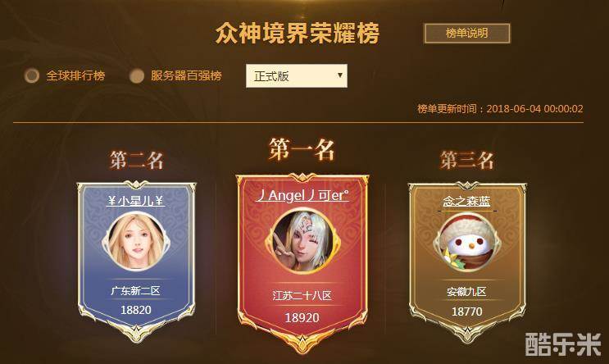The height and width of the screenshot is (364, 609).
Task: Click the 第一名 rank heading
Action: (302, 149)
